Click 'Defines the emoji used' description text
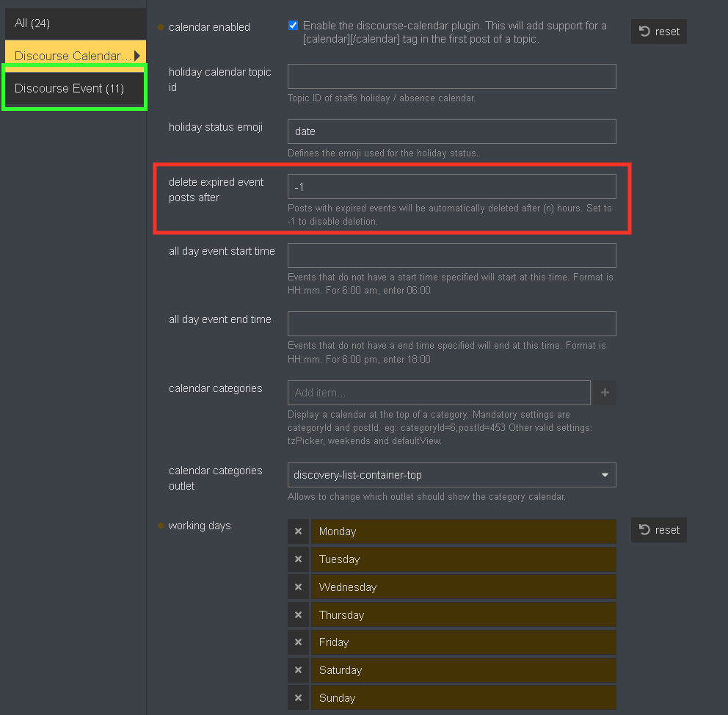Screen dimensions: 728x715 [383, 153]
